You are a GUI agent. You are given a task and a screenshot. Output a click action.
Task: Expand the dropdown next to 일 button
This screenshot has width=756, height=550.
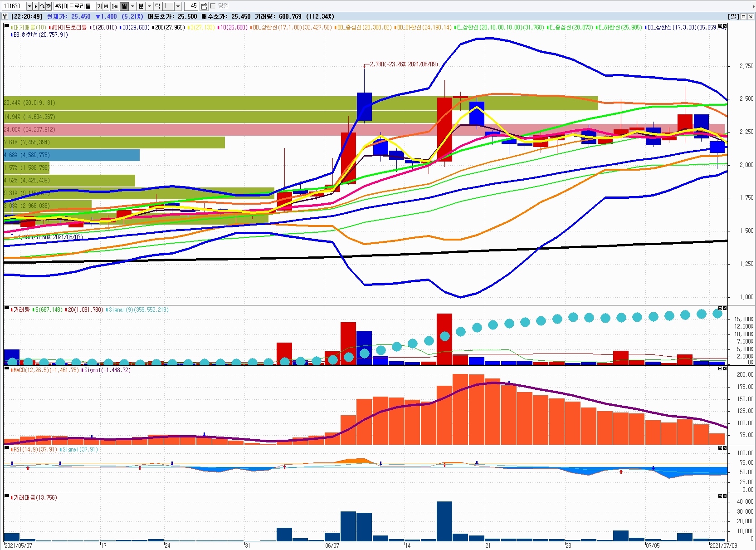click(x=132, y=6)
